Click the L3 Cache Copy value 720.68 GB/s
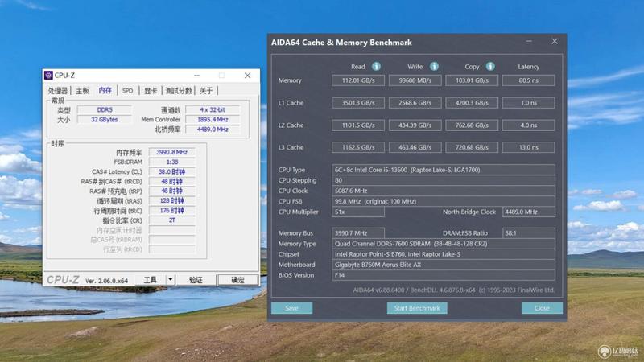 pyautogui.click(x=472, y=147)
